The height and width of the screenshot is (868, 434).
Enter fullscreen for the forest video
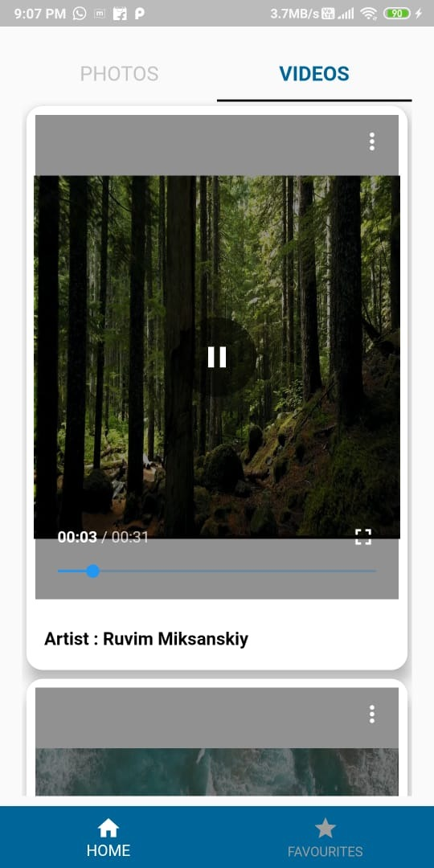point(363,536)
